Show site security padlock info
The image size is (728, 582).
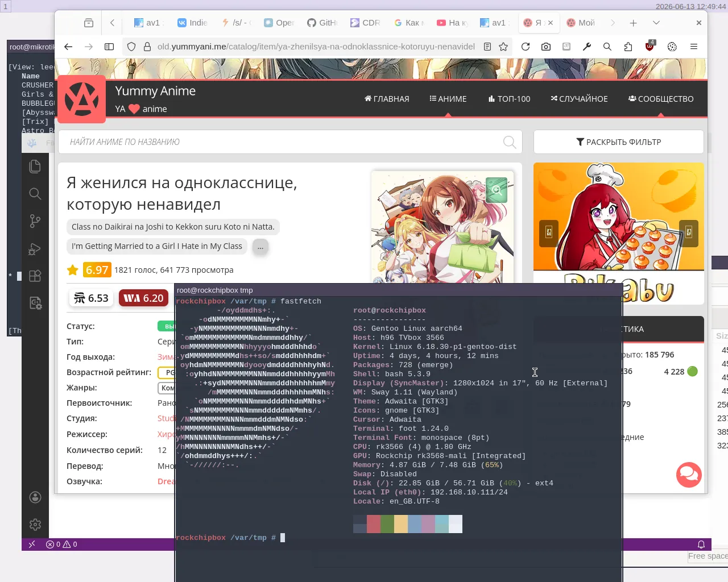point(147,47)
